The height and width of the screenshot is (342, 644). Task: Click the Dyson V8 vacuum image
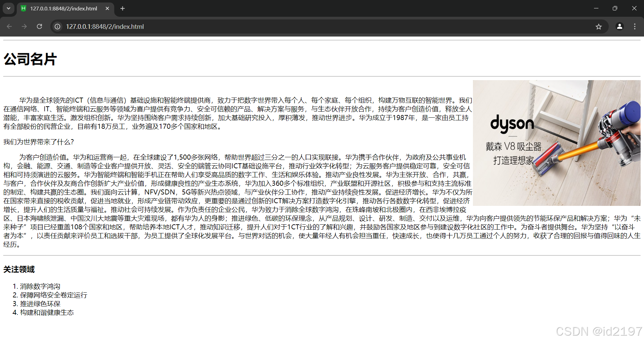coord(557,143)
